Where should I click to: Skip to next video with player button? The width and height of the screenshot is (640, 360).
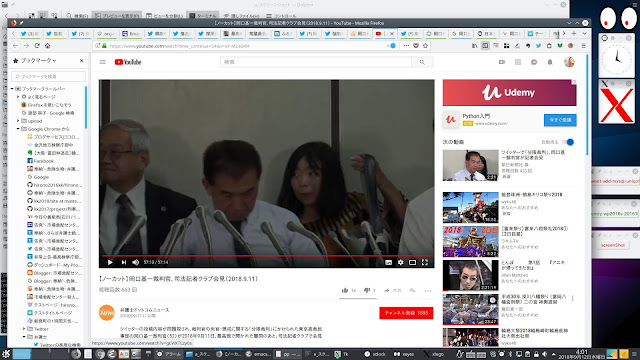click(x=124, y=262)
